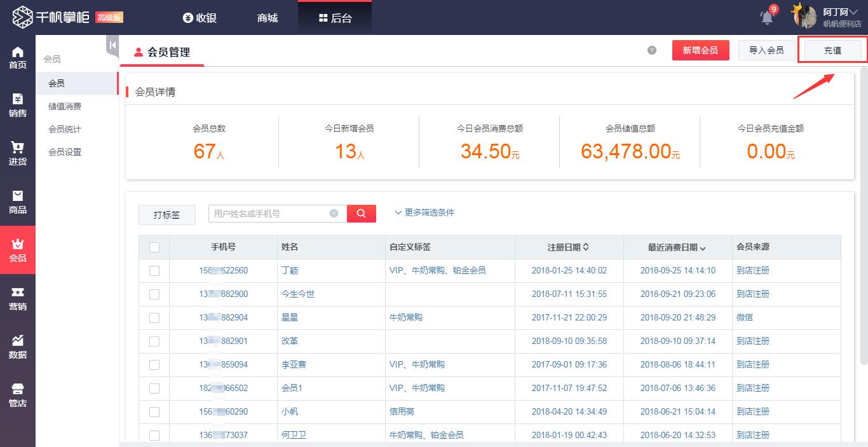The image size is (868, 447).
Task: Click the red search magnifier button
Action: click(x=361, y=214)
